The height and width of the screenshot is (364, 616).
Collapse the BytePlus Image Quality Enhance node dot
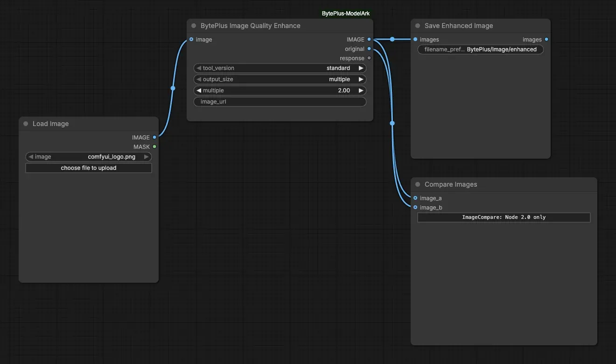(194, 26)
